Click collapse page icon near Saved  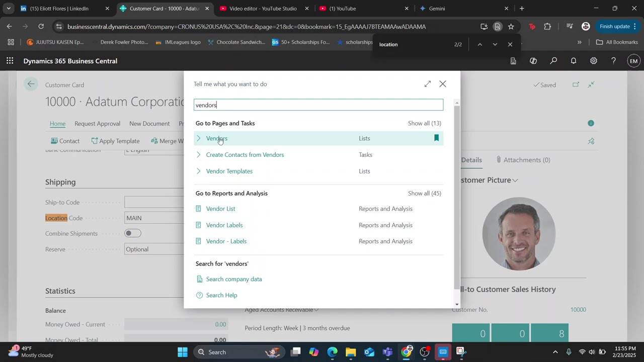click(x=591, y=84)
